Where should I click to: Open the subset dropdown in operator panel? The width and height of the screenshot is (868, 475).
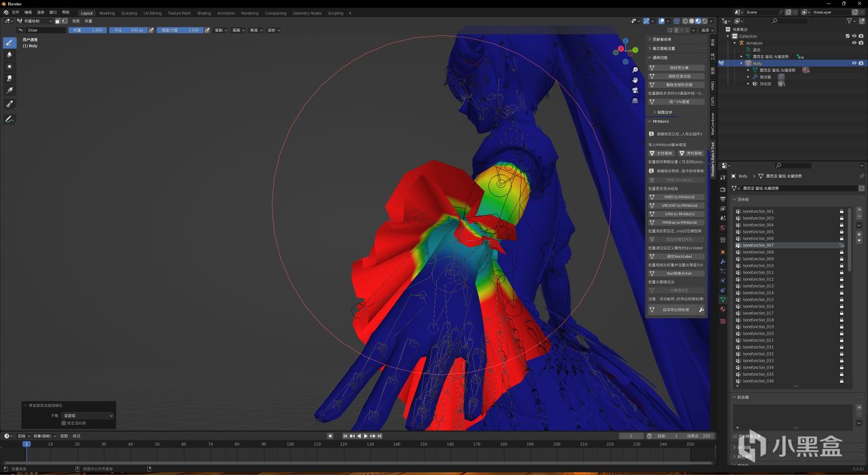pyautogui.click(x=87, y=415)
